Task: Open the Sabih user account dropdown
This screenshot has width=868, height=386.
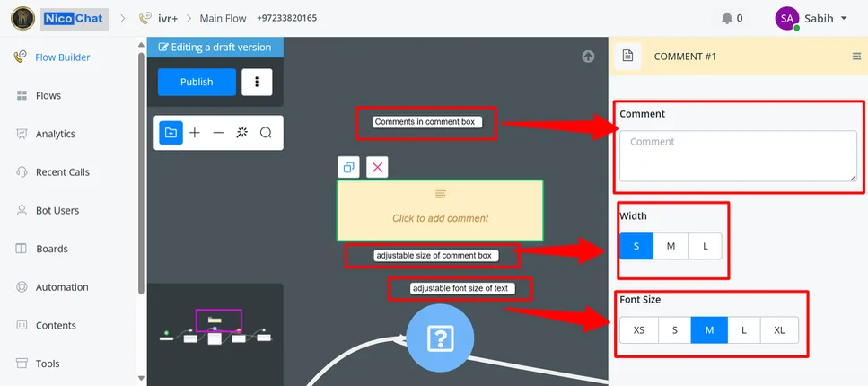Action: (811, 18)
